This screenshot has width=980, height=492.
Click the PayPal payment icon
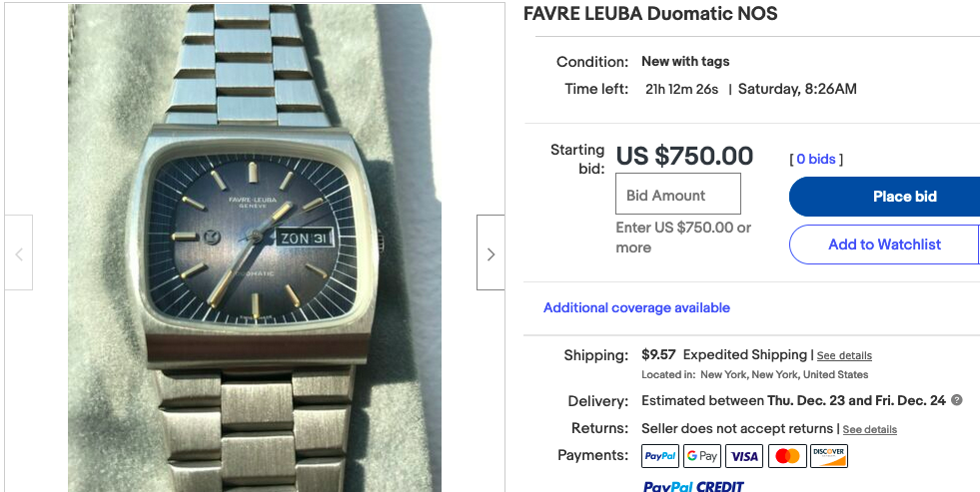(660, 456)
